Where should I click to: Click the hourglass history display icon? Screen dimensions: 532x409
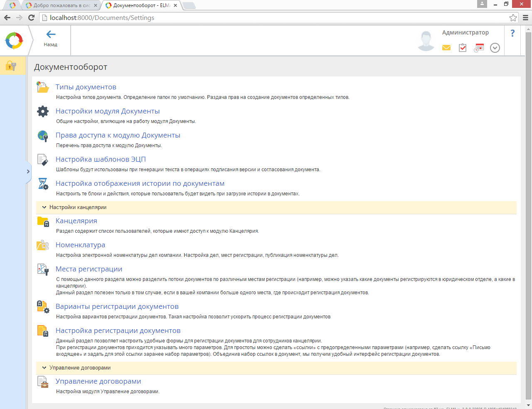(x=43, y=184)
